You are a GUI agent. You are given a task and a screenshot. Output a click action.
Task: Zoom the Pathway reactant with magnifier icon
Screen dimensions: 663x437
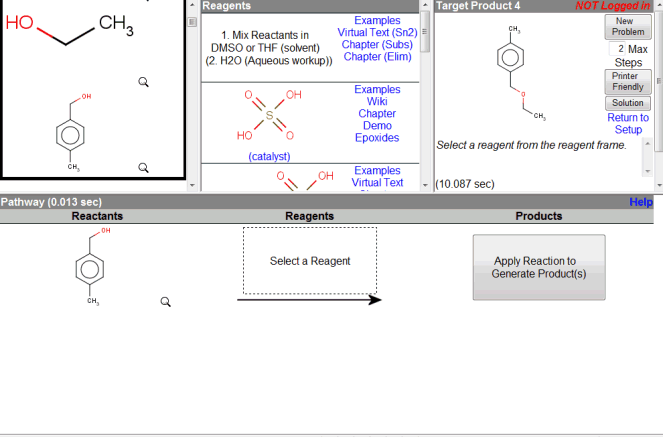[x=167, y=301]
